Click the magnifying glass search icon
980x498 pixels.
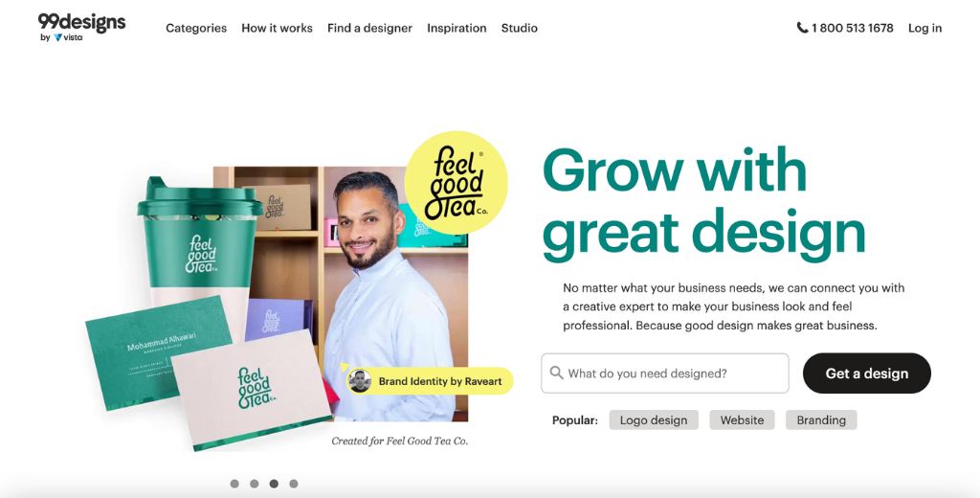pyautogui.click(x=556, y=373)
